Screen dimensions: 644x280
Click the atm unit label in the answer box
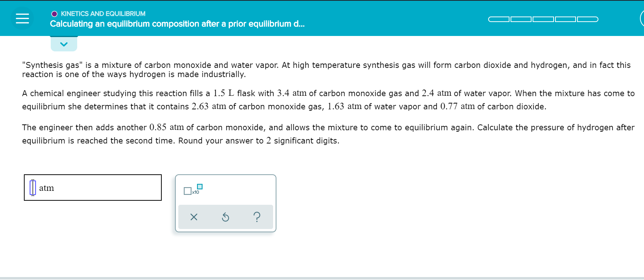click(46, 188)
